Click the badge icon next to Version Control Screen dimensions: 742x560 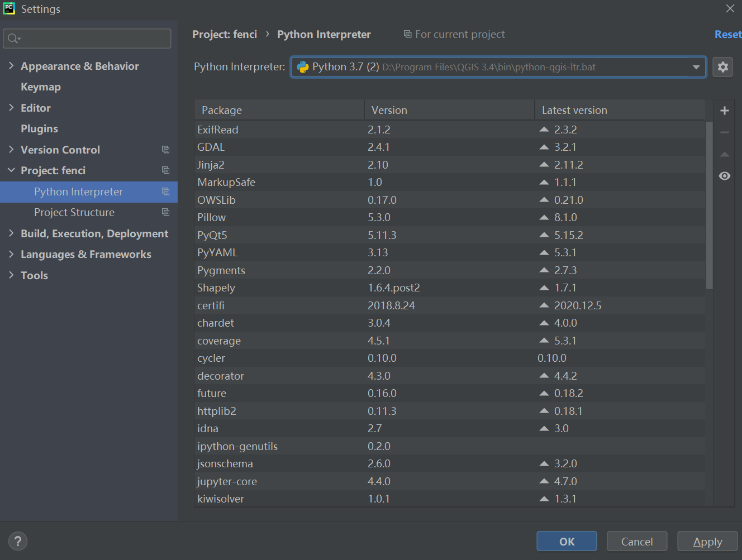(165, 150)
